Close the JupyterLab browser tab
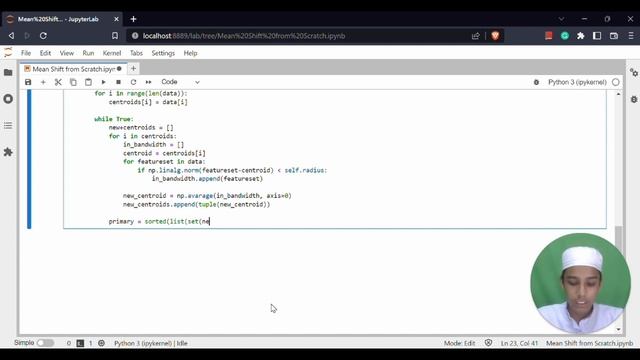 116,19
